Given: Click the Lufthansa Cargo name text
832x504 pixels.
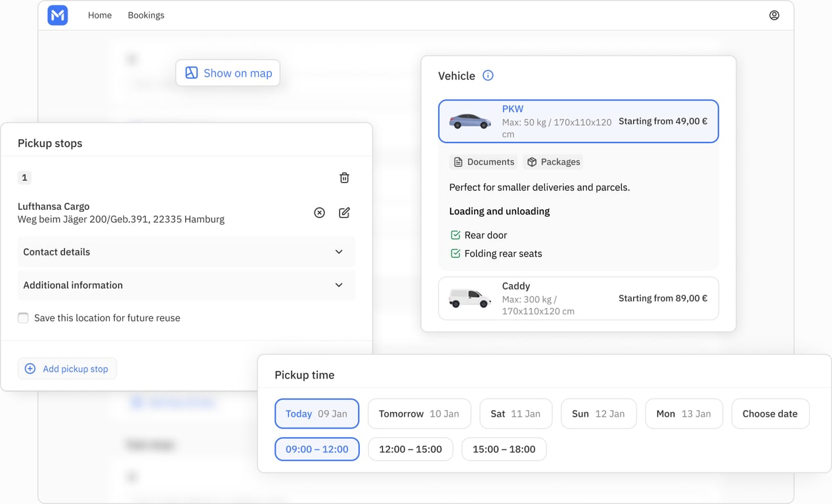Looking at the screenshot, I should point(53,206).
